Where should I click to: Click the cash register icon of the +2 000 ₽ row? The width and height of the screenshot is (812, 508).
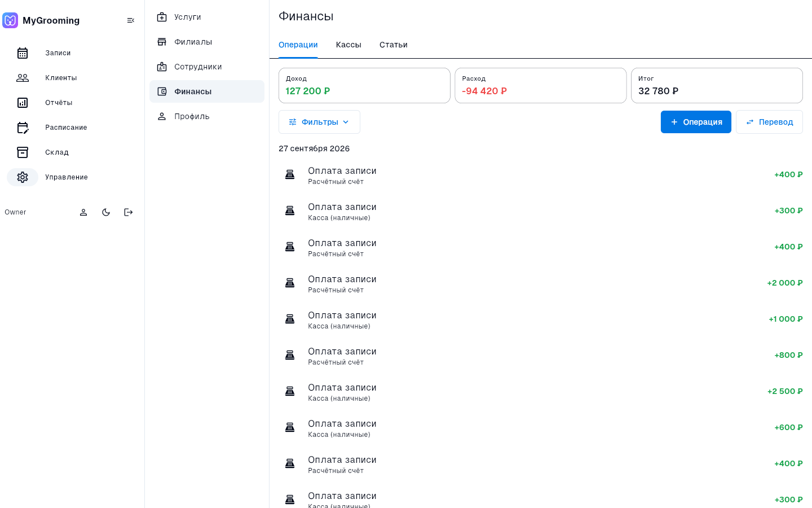tap(290, 283)
